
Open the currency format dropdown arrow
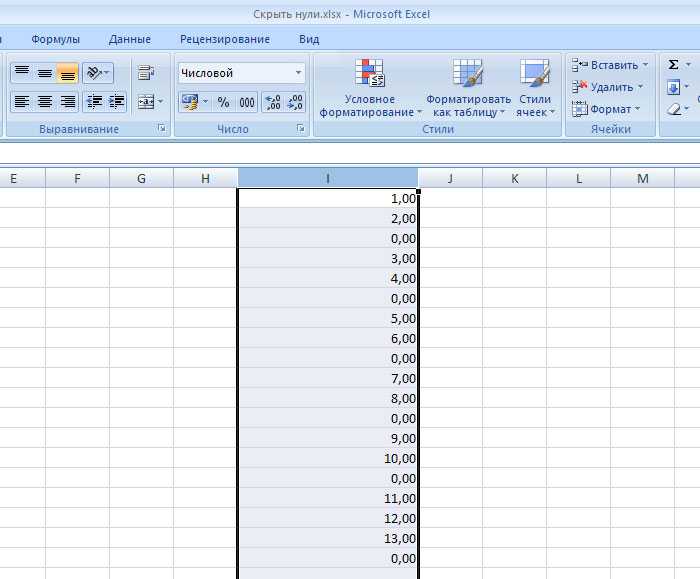(x=205, y=102)
